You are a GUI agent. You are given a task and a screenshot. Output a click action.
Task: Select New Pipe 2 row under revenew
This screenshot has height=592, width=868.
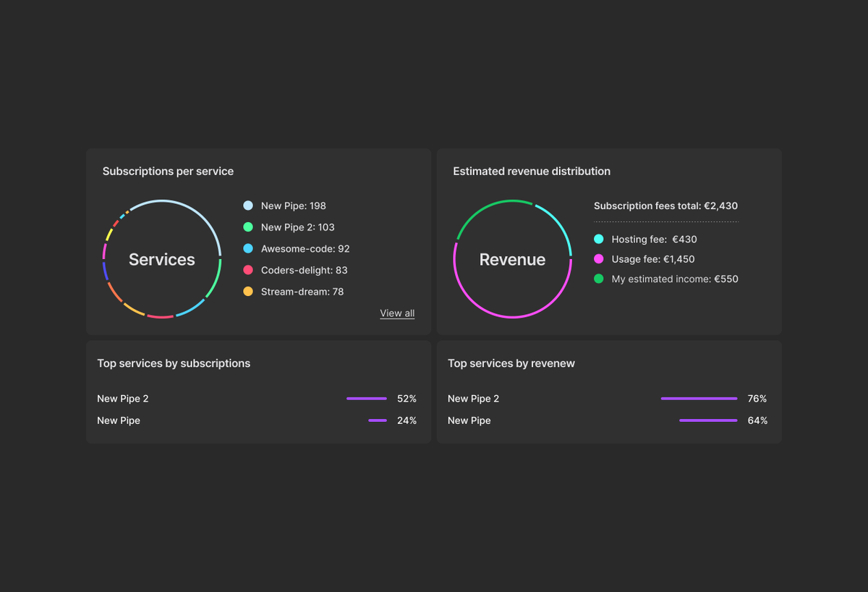pyautogui.click(x=608, y=399)
